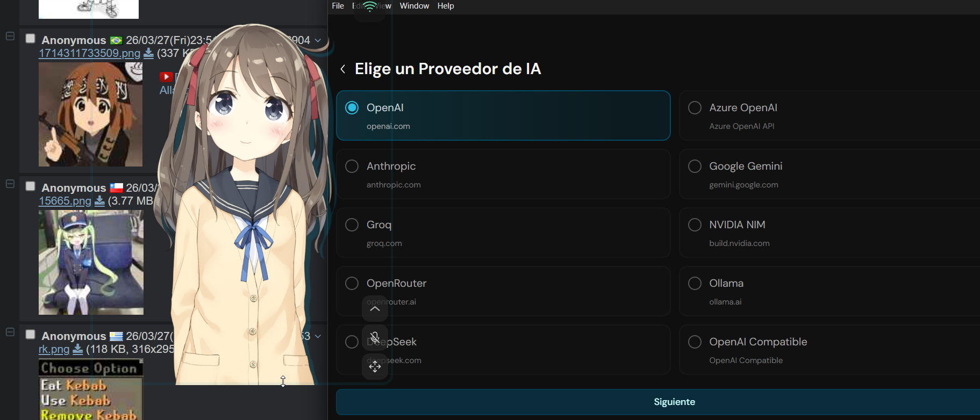The image size is (980, 420).
Task: Toggle the muted microphone overlay button
Action: click(375, 337)
